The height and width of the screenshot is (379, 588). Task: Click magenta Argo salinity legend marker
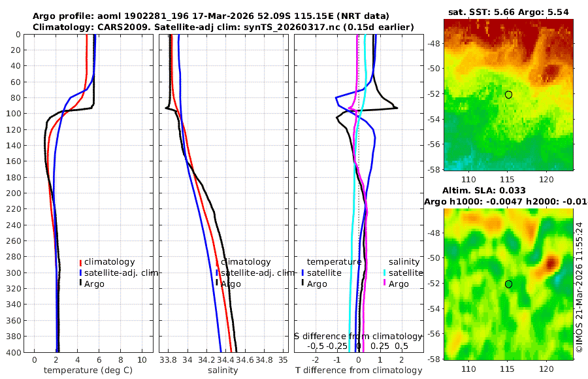coord(385,284)
